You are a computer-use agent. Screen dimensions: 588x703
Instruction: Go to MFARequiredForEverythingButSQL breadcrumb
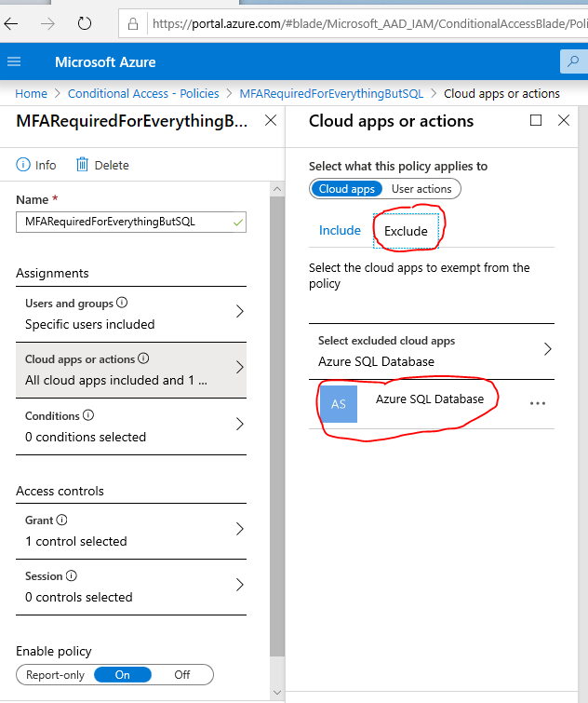click(331, 93)
